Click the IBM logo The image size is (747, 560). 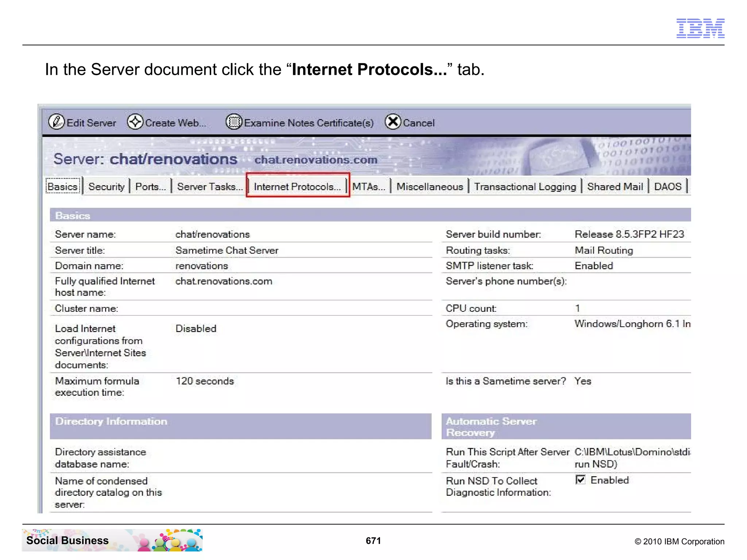700,28
